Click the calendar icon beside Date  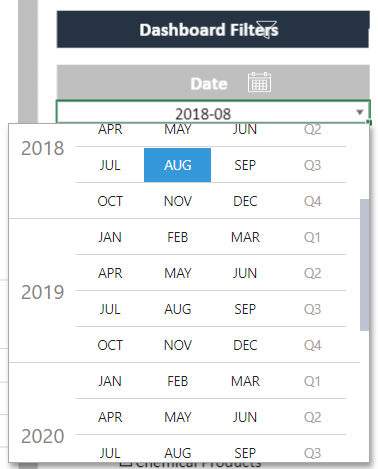[x=259, y=82]
